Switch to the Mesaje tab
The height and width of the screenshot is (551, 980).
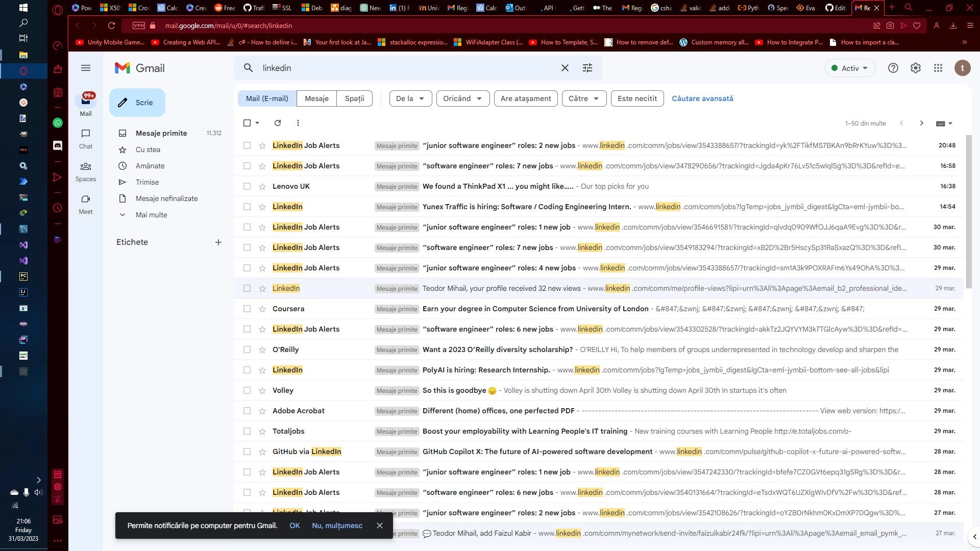click(316, 98)
